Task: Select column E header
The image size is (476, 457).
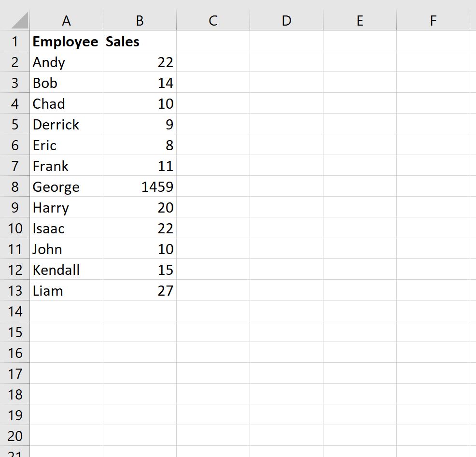Action: (x=360, y=20)
